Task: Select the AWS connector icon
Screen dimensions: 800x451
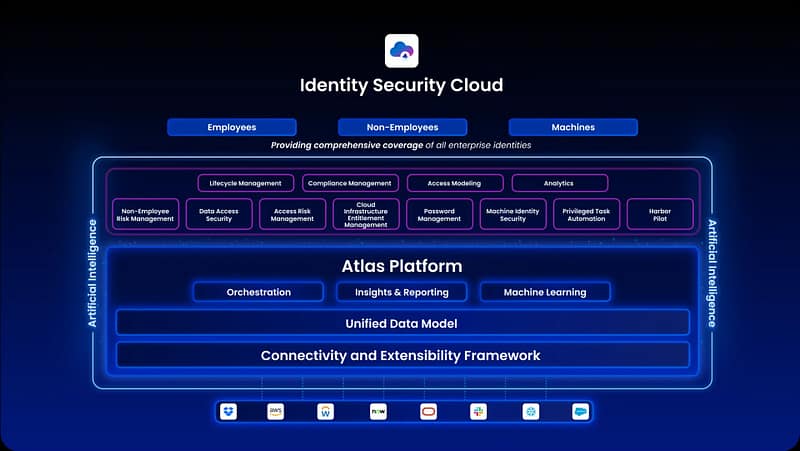Action: [x=275, y=411]
